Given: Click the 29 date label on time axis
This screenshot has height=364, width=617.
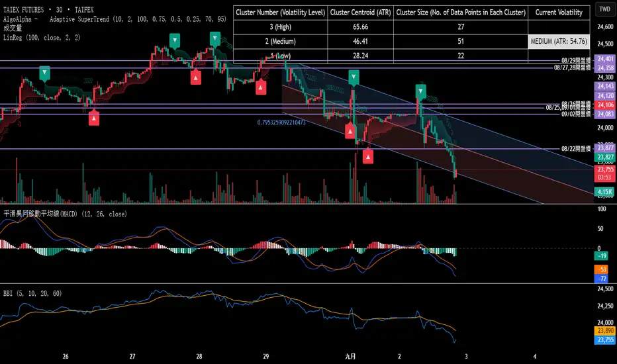Looking at the screenshot, I should (266, 357).
